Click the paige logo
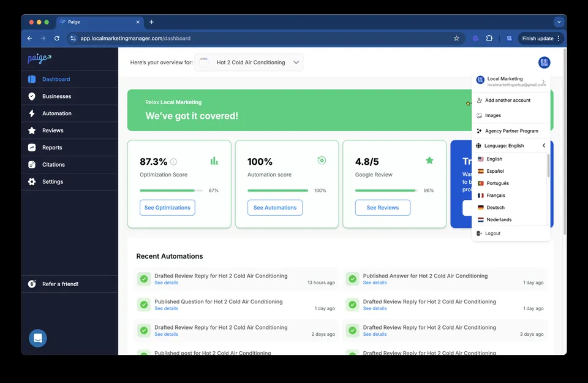 (x=39, y=58)
